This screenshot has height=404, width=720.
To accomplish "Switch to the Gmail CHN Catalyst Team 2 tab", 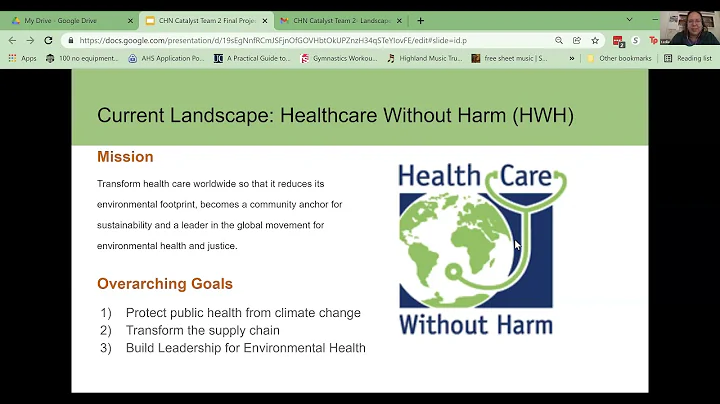I will coord(341,21).
